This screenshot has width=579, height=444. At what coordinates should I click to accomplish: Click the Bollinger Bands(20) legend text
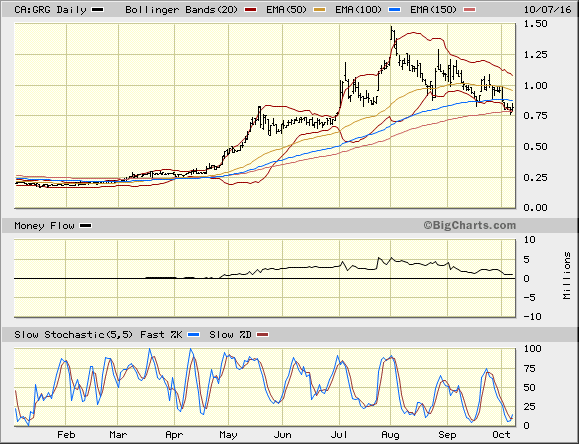182,10
